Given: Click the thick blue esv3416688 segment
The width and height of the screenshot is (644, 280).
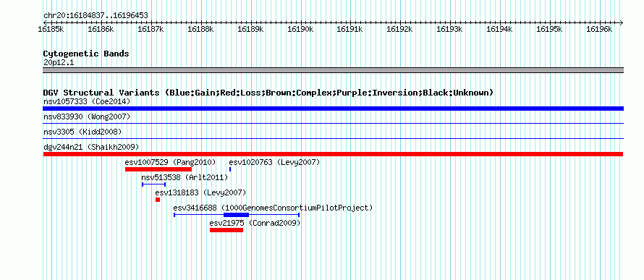Looking at the screenshot, I should point(236,215).
